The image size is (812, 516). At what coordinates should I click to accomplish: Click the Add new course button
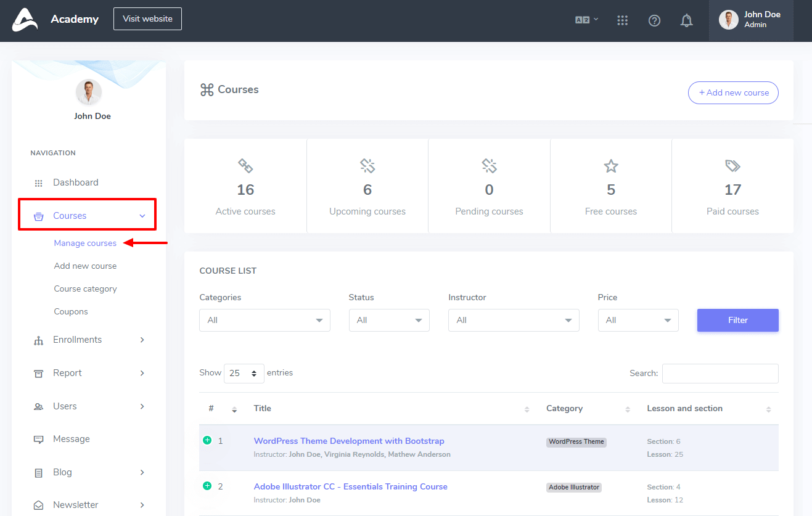tap(733, 92)
